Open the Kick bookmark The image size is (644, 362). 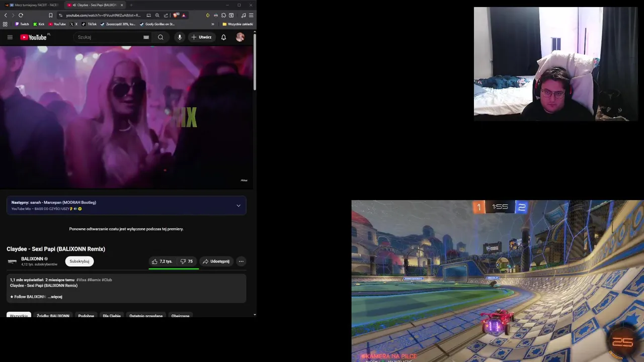39,24
